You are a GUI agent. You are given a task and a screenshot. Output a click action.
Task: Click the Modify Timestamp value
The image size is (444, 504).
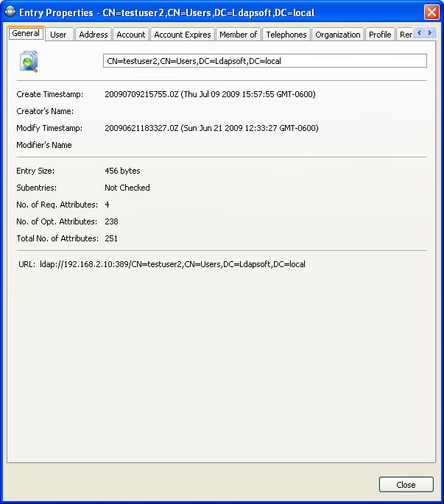coord(211,128)
